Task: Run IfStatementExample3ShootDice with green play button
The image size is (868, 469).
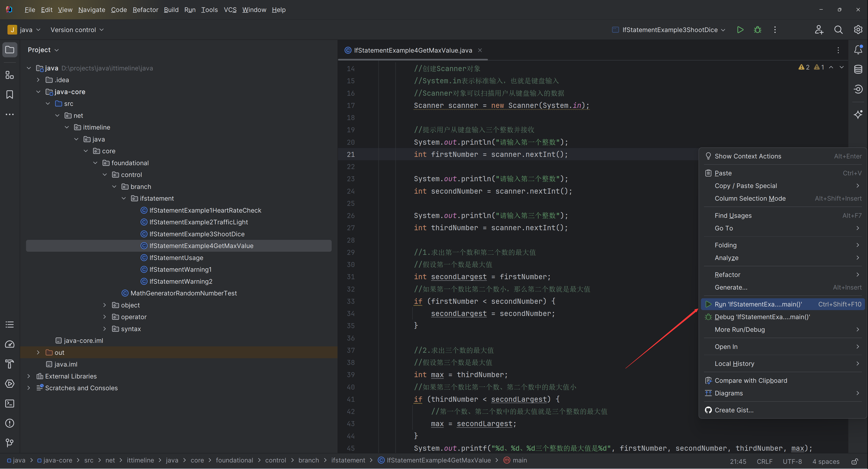Action: [x=740, y=30]
